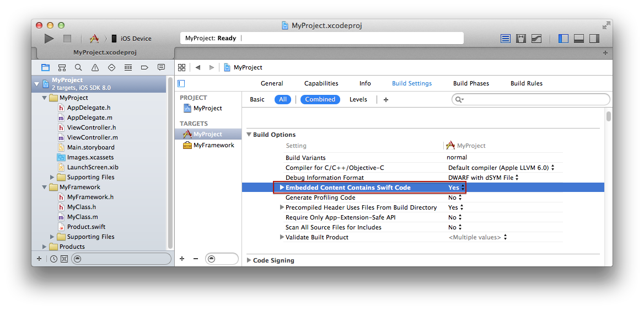Run the project with the Play button
This screenshot has height=310, width=644.
(49, 39)
